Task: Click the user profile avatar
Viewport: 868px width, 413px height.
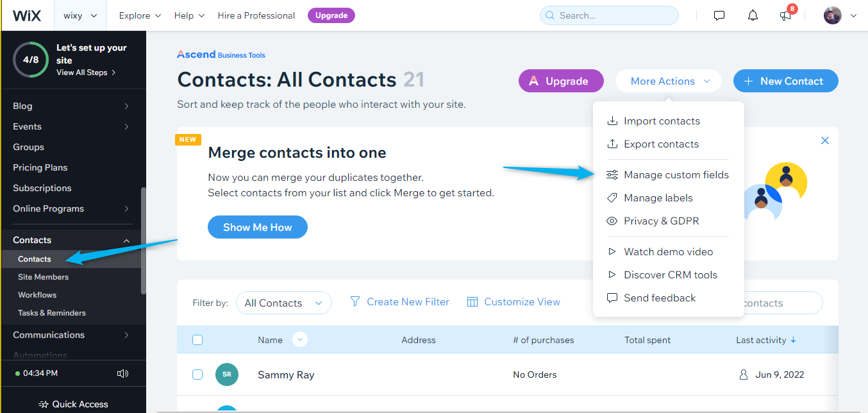Action: [x=833, y=15]
